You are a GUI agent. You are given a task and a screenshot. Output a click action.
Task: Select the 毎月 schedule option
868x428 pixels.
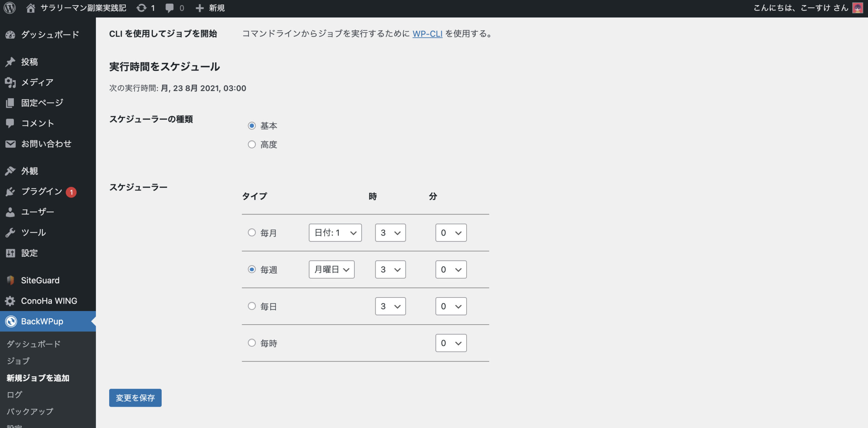pyautogui.click(x=252, y=232)
